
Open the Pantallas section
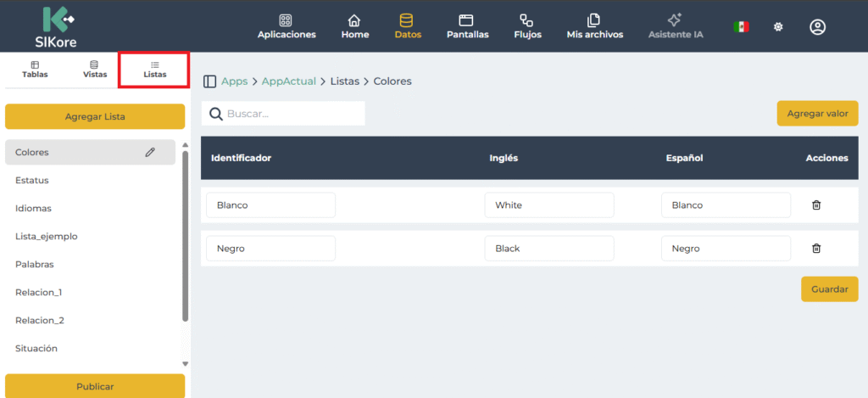pyautogui.click(x=465, y=26)
